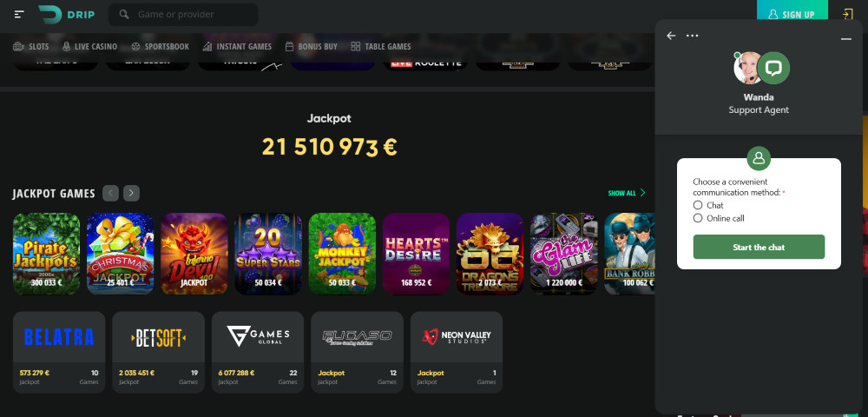Show next jackpot games
Viewport: 868px width, 417px height.
pyautogui.click(x=131, y=193)
